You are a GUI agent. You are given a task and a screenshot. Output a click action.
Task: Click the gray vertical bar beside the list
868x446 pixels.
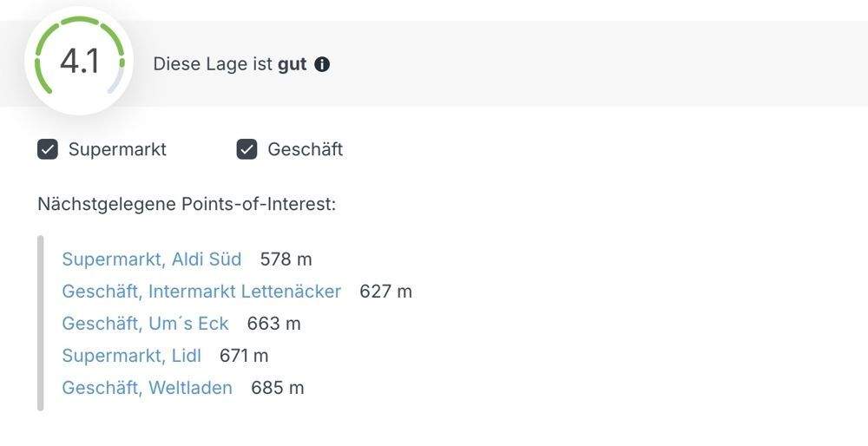pyautogui.click(x=41, y=323)
